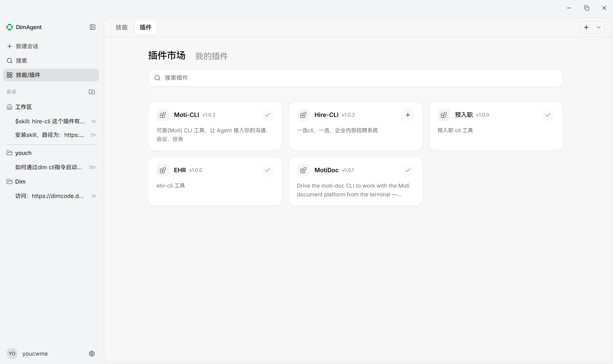This screenshot has height=364, width=613.
Task: Start a new conversation with 新建会话
Action: click(x=51, y=46)
